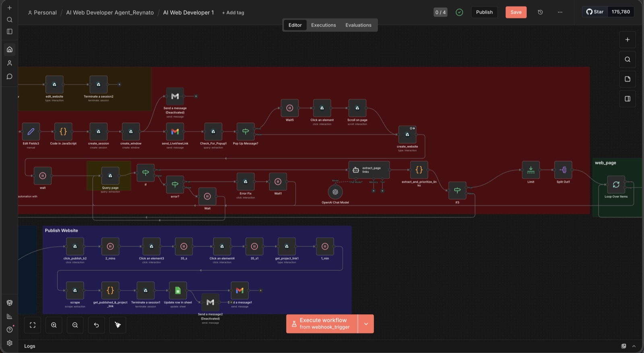Select the click_publish_b2 node
644x353 pixels.
(x=75, y=247)
